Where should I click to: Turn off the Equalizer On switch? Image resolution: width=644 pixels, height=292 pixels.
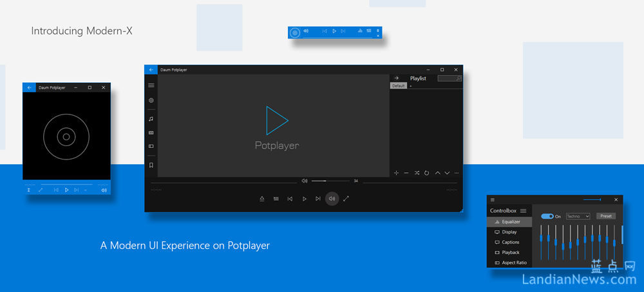click(x=547, y=216)
